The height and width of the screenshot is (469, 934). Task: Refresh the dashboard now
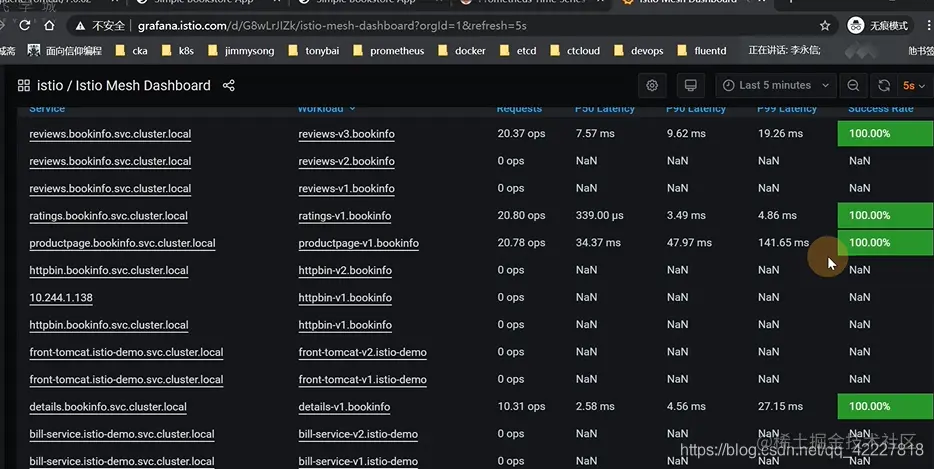click(x=884, y=85)
